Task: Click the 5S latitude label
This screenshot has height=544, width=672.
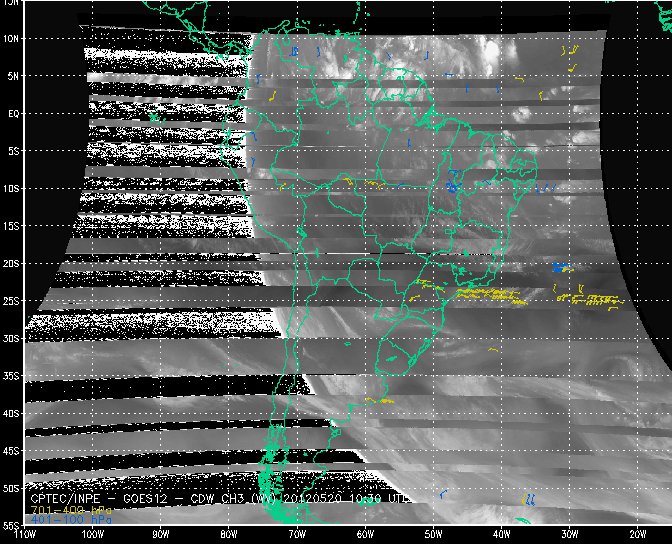Action: coord(13,151)
